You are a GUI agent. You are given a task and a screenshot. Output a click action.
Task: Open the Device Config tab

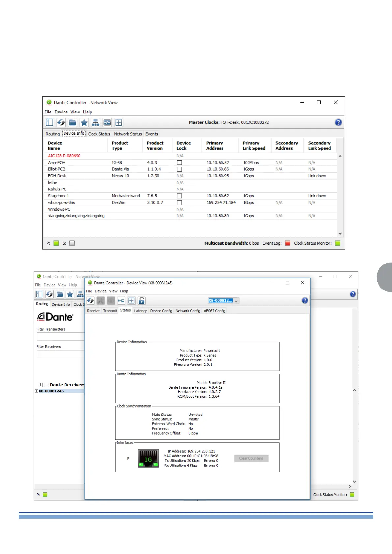click(161, 311)
